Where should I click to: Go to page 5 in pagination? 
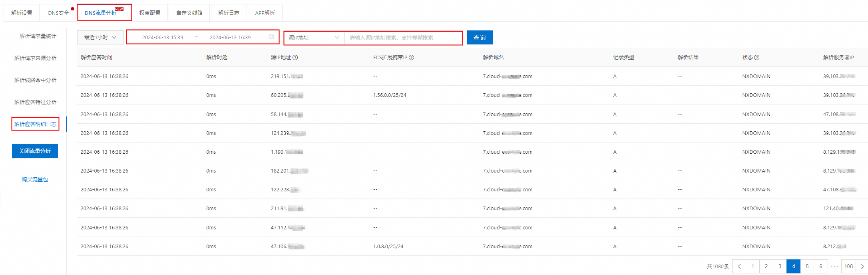coord(807,266)
